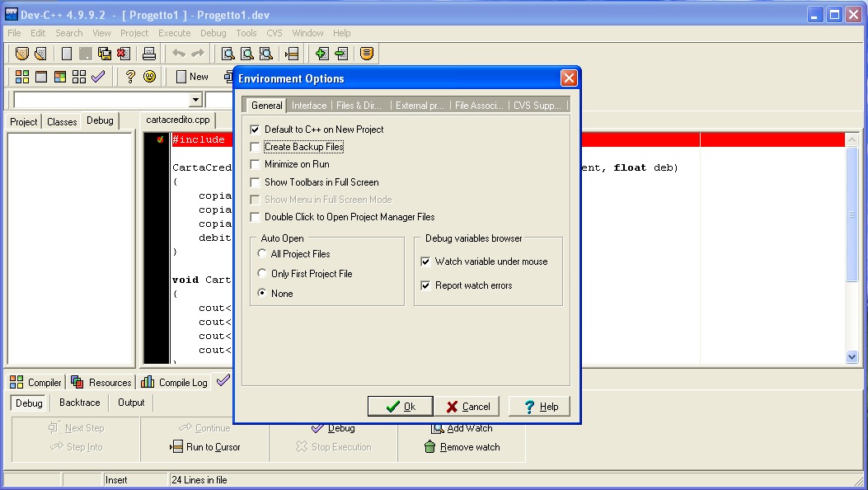Click the Rebuild All toolbar icon
The height and width of the screenshot is (490, 868).
(x=79, y=77)
